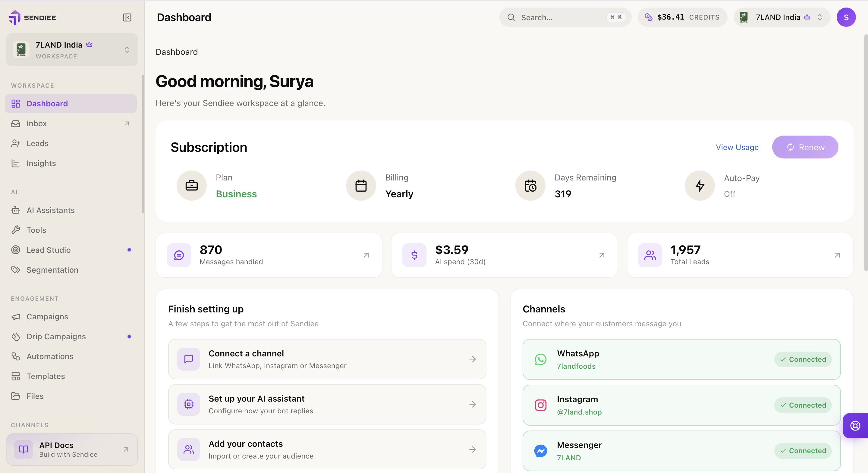
Task: Open Segmentation in sidebar
Action: 71,270
